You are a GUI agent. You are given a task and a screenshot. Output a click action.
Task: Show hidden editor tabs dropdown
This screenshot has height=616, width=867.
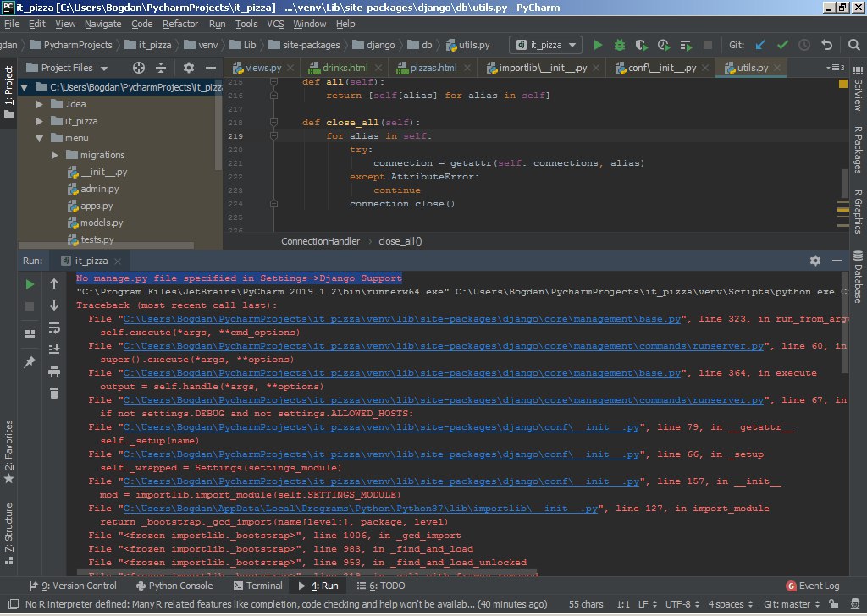(x=835, y=68)
